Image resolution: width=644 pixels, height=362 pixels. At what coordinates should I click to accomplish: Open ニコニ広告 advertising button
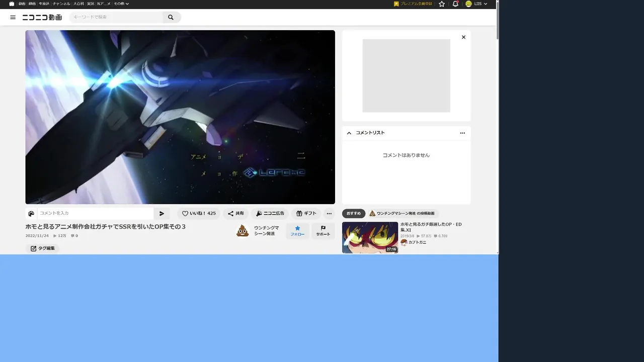[x=270, y=214]
